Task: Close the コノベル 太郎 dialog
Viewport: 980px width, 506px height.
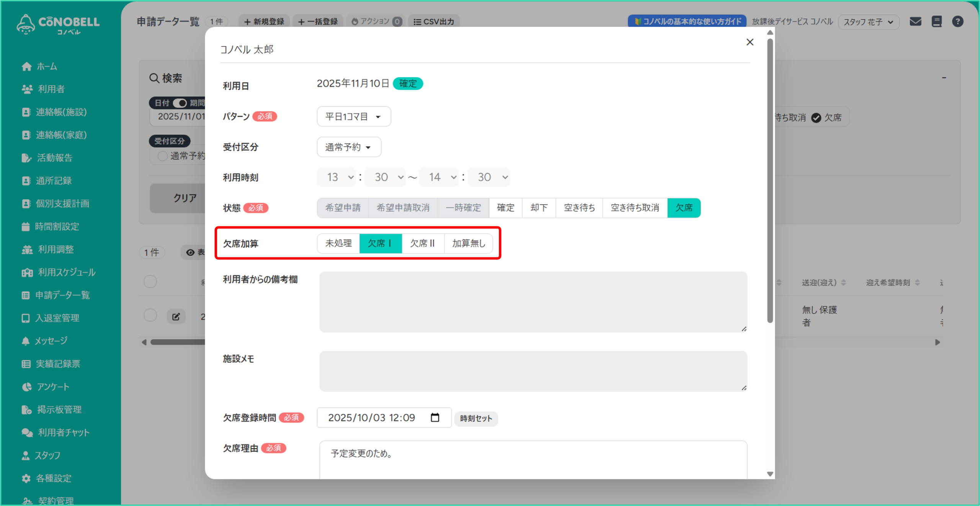Action: tap(750, 42)
